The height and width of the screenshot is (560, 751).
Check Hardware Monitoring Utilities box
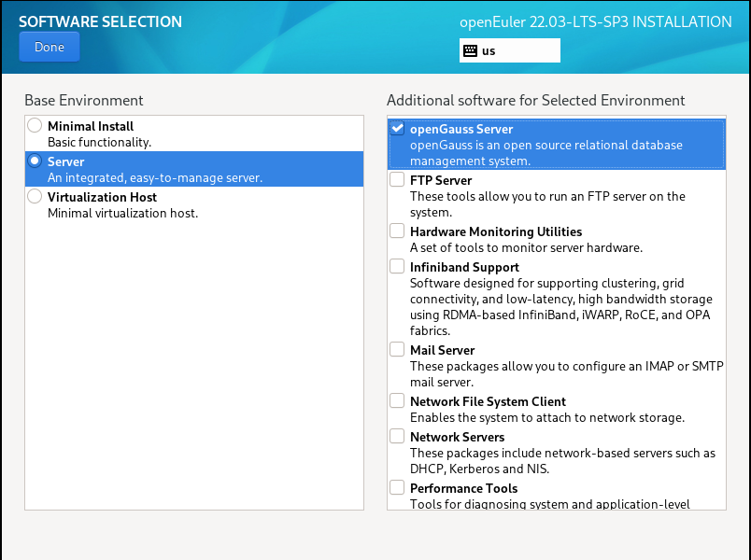coord(397,231)
